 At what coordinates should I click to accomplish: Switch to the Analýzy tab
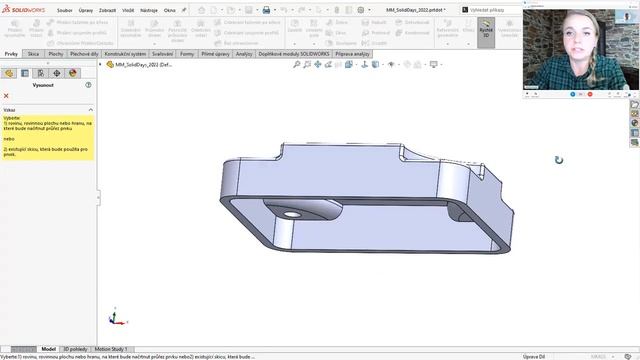(244, 54)
